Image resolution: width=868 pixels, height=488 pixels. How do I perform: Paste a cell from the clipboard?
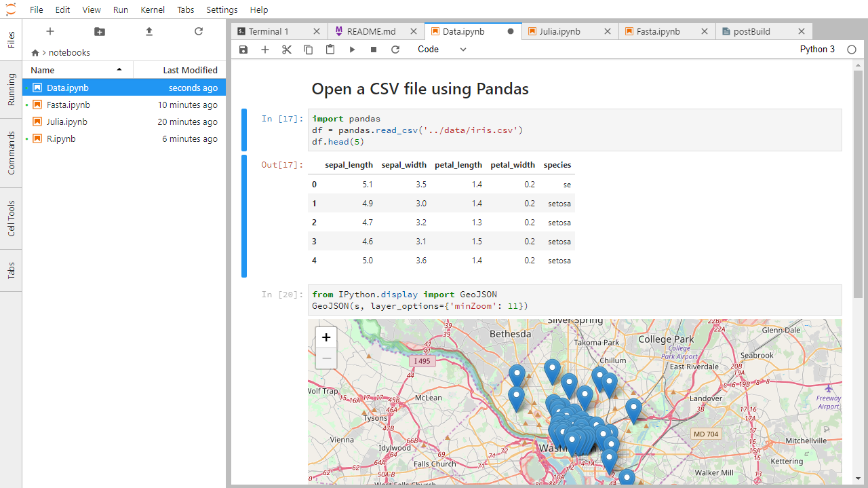330,49
